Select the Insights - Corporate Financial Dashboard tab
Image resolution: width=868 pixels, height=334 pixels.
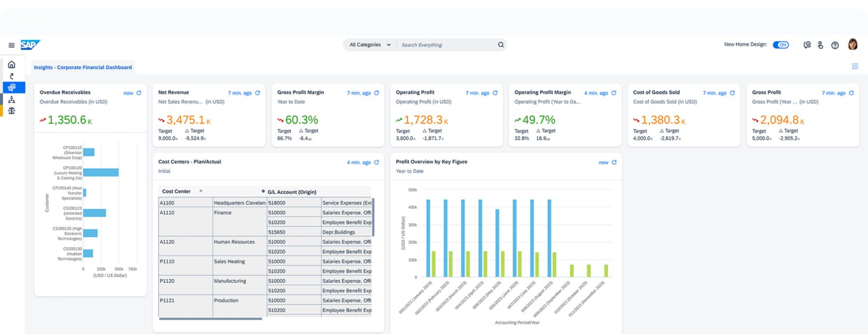[83, 67]
